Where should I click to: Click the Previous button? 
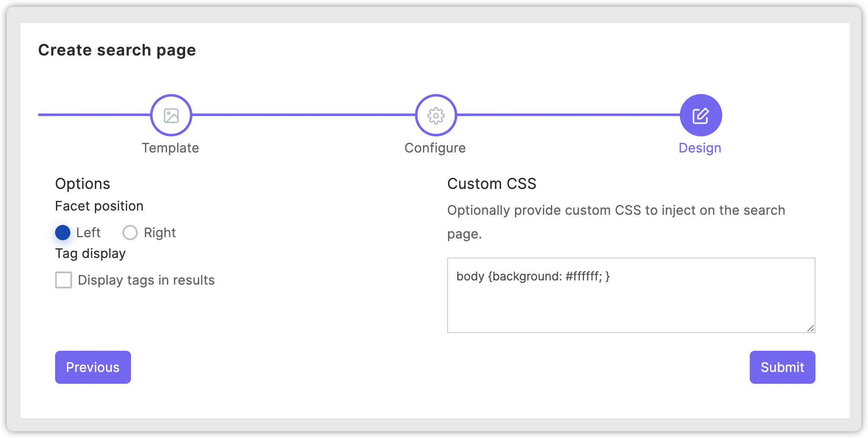point(92,367)
